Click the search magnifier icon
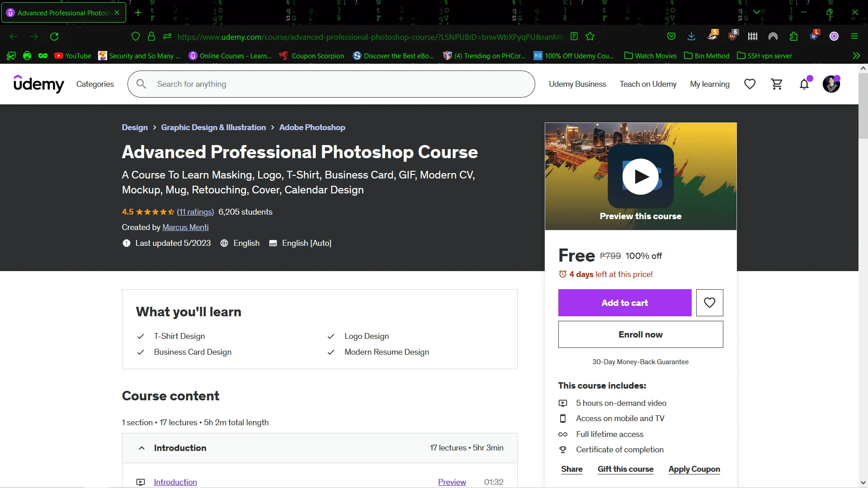Screen dimensions: 868x488 [x=142, y=84]
